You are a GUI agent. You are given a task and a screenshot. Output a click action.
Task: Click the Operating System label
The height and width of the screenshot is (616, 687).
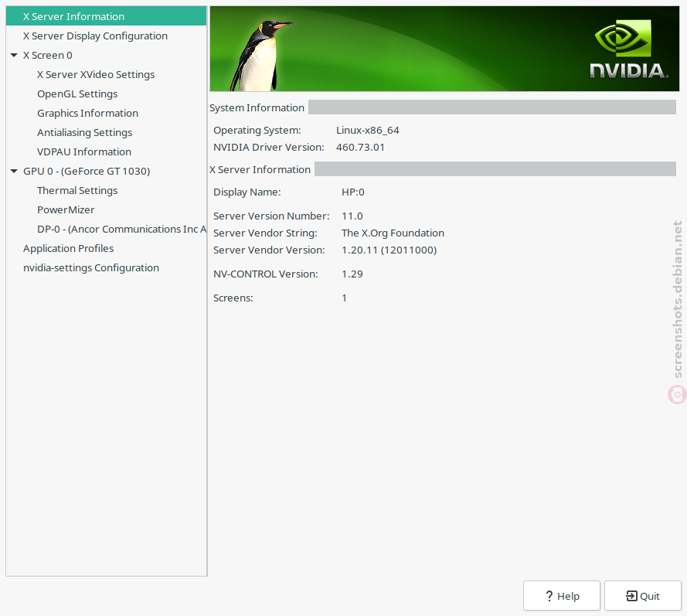pyautogui.click(x=257, y=130)
